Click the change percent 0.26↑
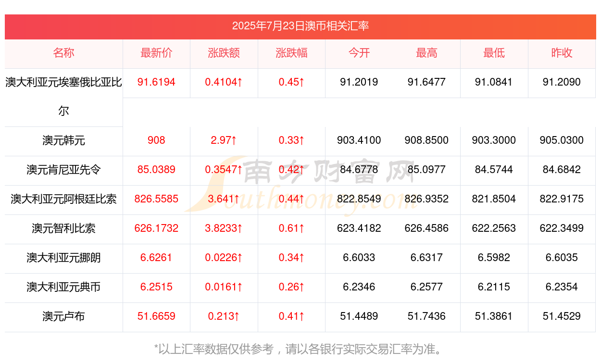This screenshot has width=601, height=364. click(x=291, y=287)
